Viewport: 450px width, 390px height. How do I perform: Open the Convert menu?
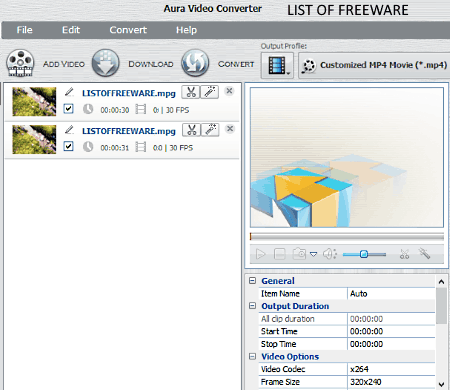coord(128,30)
